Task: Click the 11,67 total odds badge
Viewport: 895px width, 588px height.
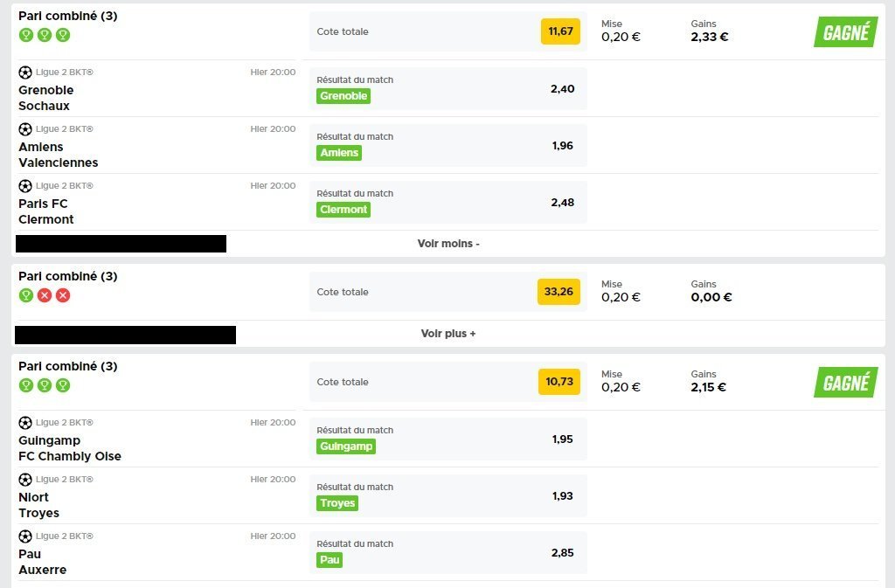Action: [x=560, y=31]
